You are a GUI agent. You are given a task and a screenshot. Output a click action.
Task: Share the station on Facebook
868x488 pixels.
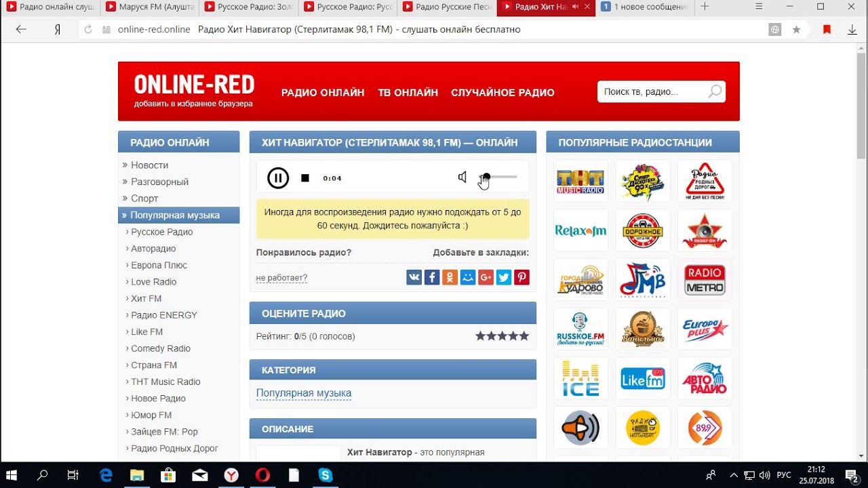coord(432,277)
